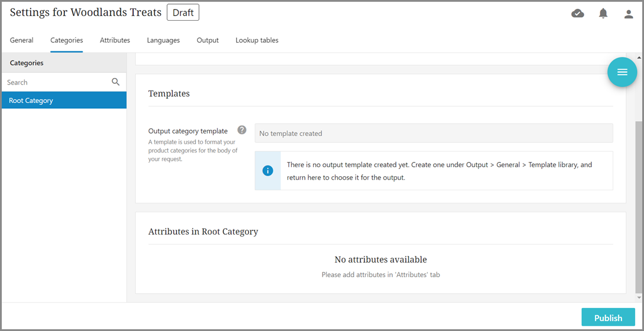Image resolution: width=644 pixels, height=331 pixels.
Task: Switch to Lookup tables tab
Action: pos(257,40)
